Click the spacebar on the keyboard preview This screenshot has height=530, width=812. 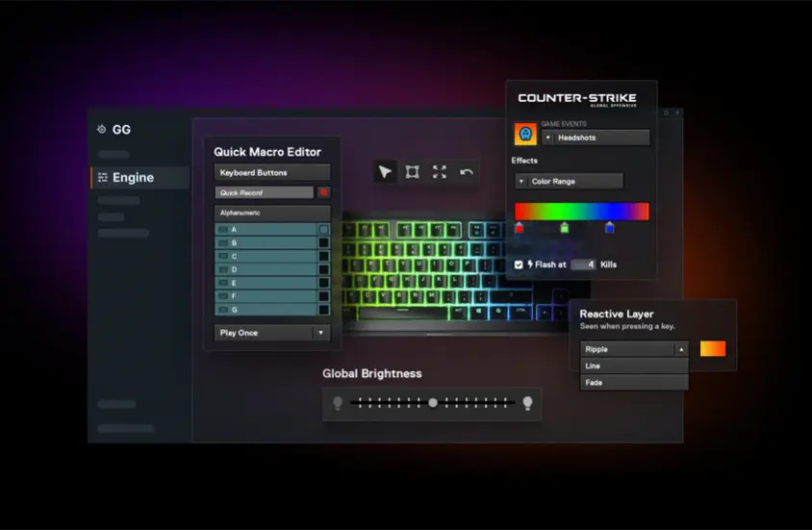(x=403, y=311)
